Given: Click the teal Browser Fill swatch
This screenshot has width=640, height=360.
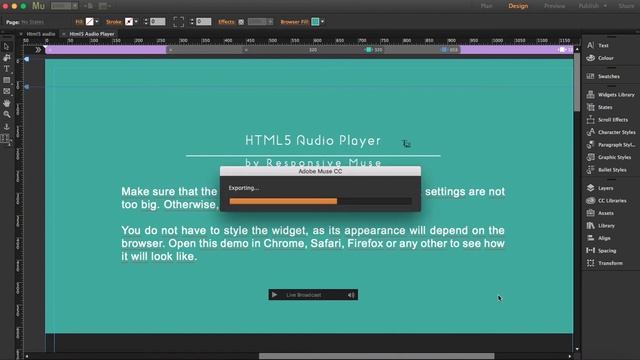Looking at the screenshot, I should [x=315, y=22].
